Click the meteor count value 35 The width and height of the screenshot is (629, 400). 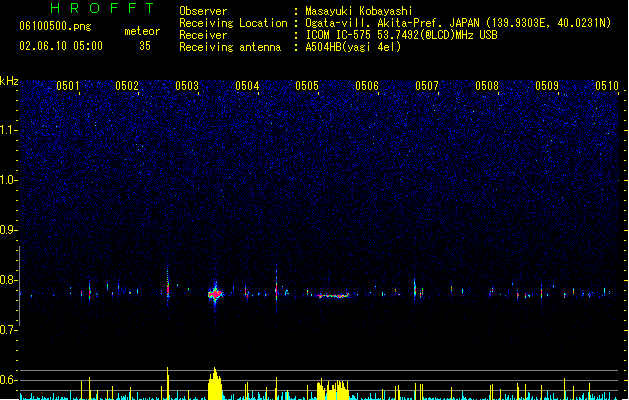pos(145,46)
